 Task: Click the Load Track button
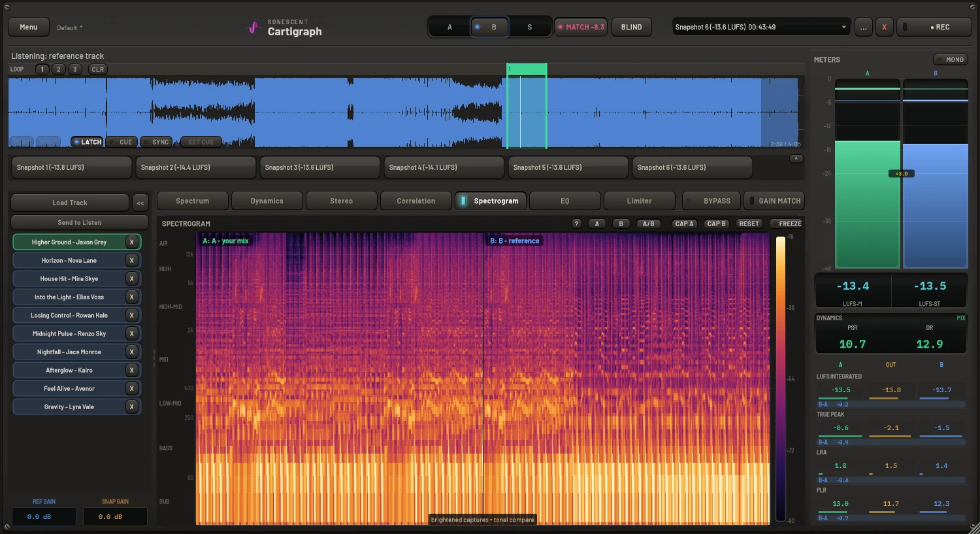click(x=70, y=203)
